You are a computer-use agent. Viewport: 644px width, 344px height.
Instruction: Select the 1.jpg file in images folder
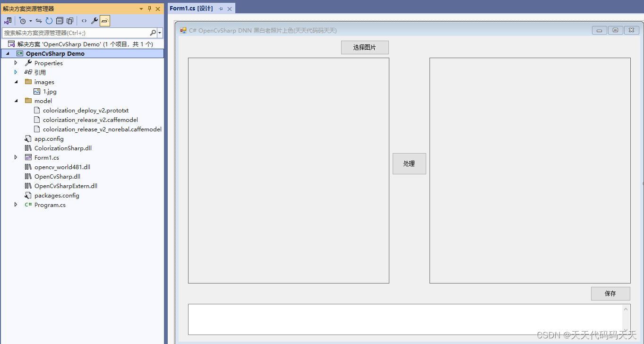coord(51,91)
